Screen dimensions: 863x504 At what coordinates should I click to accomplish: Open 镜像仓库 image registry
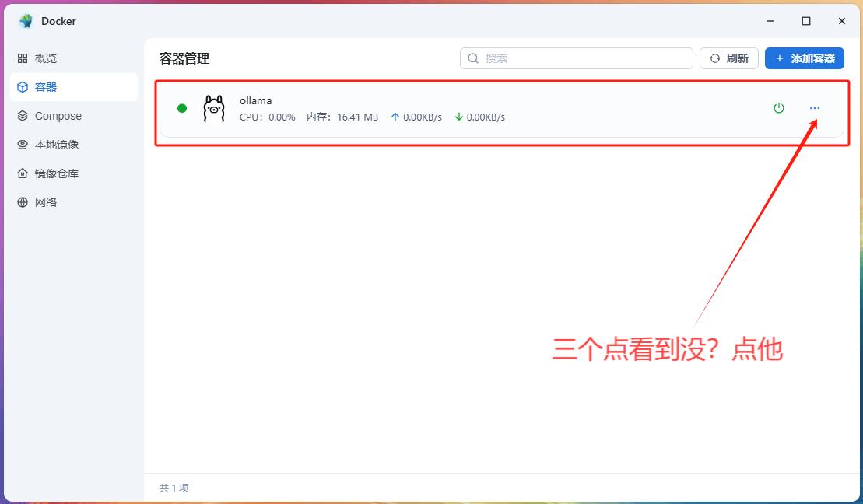(x=56, y=173)
